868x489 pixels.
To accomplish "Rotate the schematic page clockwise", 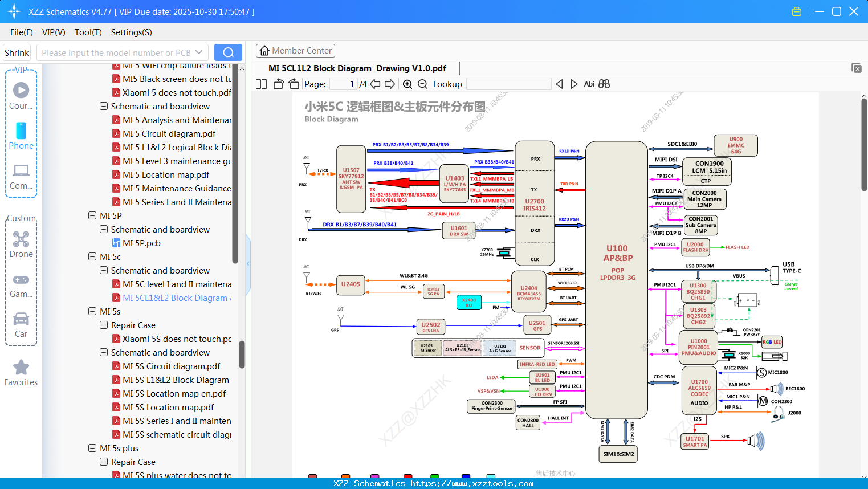I will [293, 84].
